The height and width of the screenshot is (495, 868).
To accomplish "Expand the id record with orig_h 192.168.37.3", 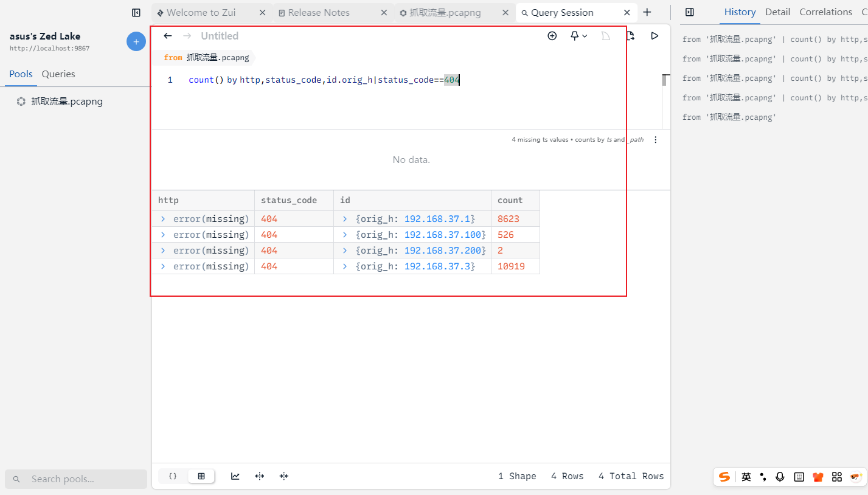I will pyautogui.click(x=345, y=266).
